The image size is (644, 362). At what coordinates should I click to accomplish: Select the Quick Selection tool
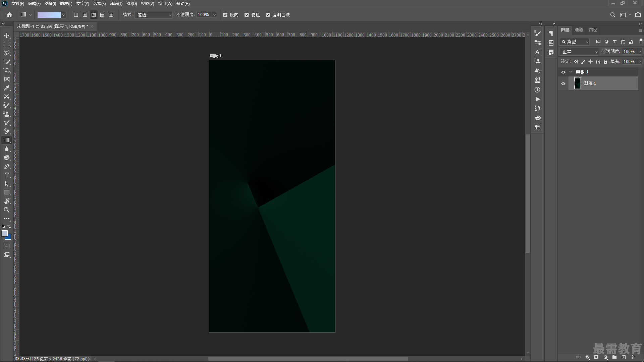pyautogui.click(x=7, y=62)
